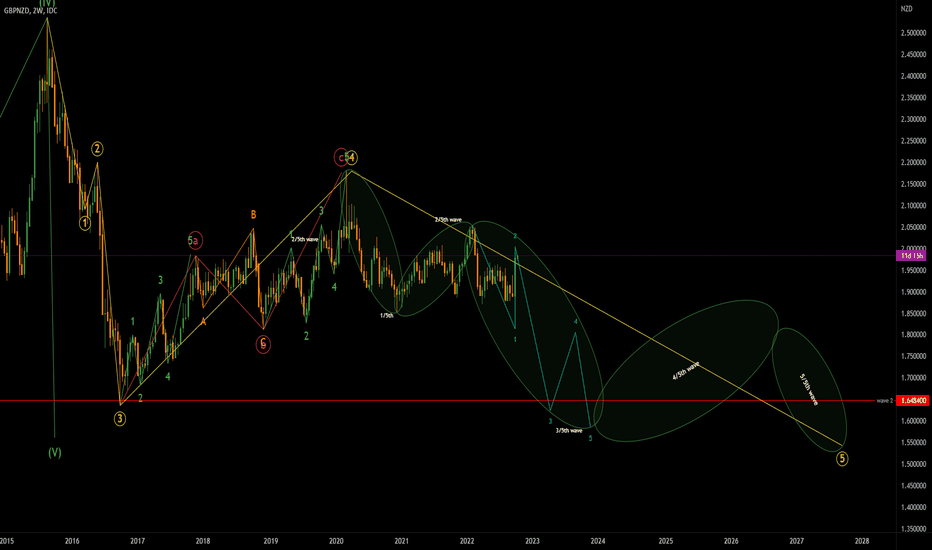Click the 2015 label on time axis
The width and height of the screenshot is (932, 550).
click(7, 541)
